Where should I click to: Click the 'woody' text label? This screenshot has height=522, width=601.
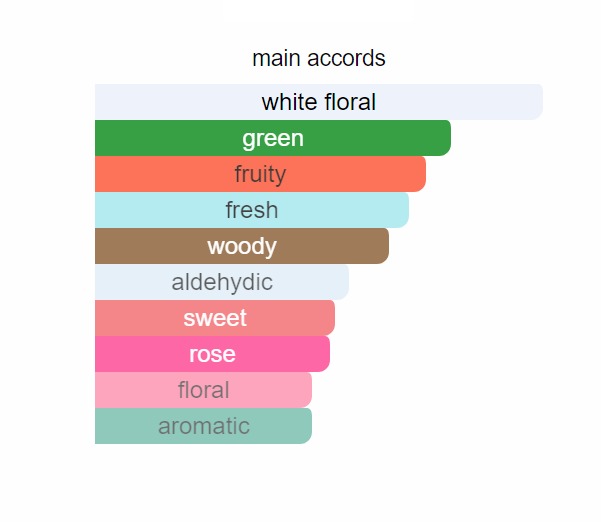(x=242, y=246)
